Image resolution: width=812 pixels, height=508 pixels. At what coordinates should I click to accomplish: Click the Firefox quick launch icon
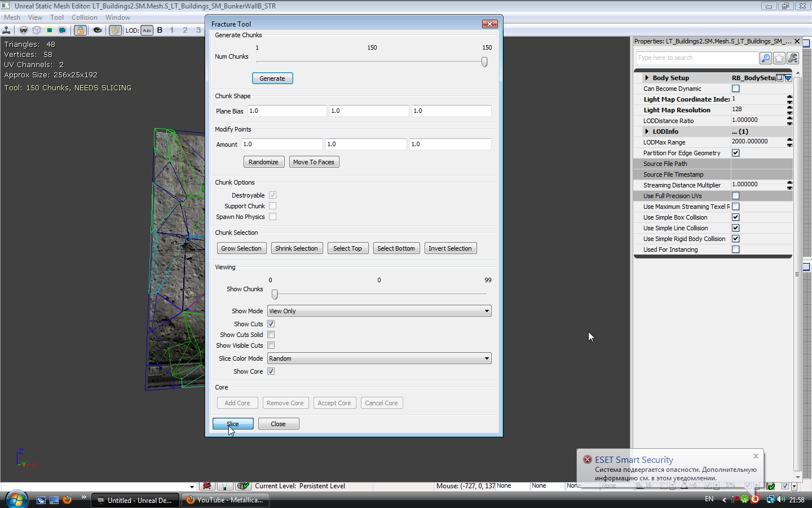(67, 500)
